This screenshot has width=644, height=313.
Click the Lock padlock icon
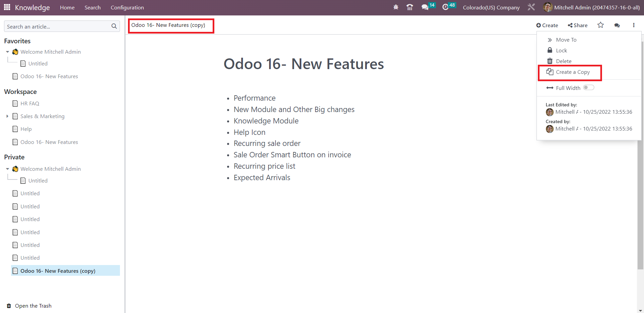click(x=550, y=50)
